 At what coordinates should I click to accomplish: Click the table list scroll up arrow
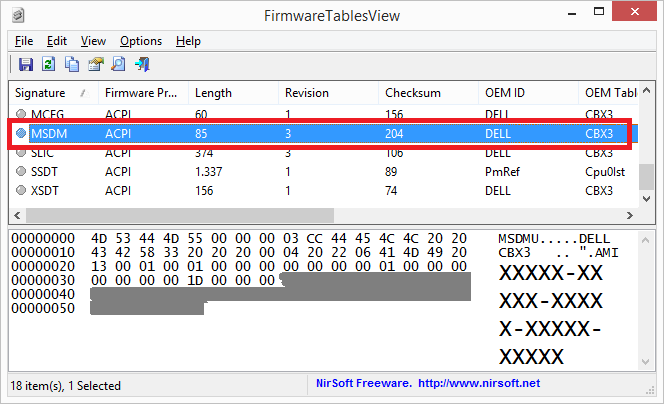point(646,90)
